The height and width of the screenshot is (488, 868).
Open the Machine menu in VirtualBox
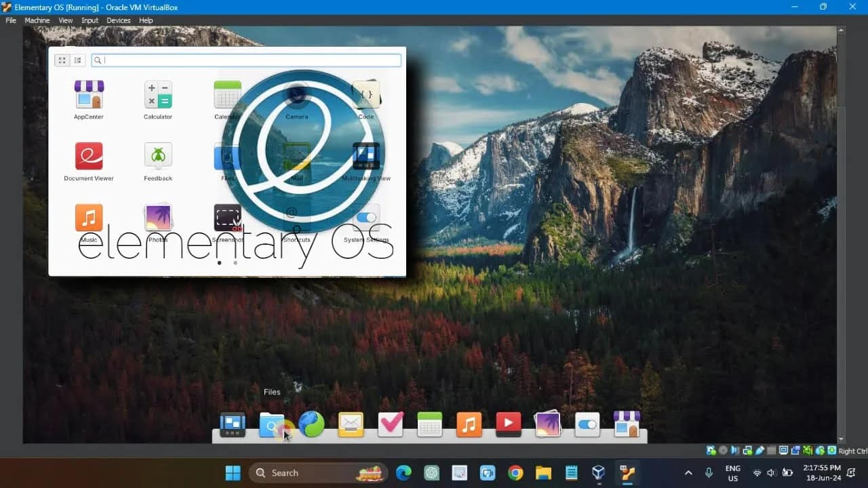pos(37,20)
